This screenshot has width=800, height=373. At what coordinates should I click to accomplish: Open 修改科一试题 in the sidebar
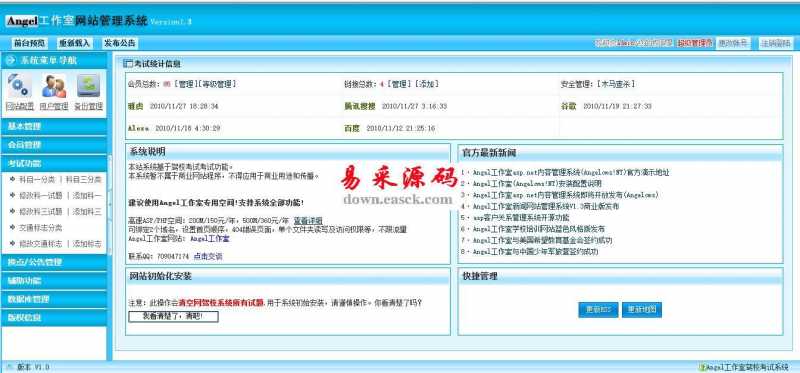tap(40, 195)
